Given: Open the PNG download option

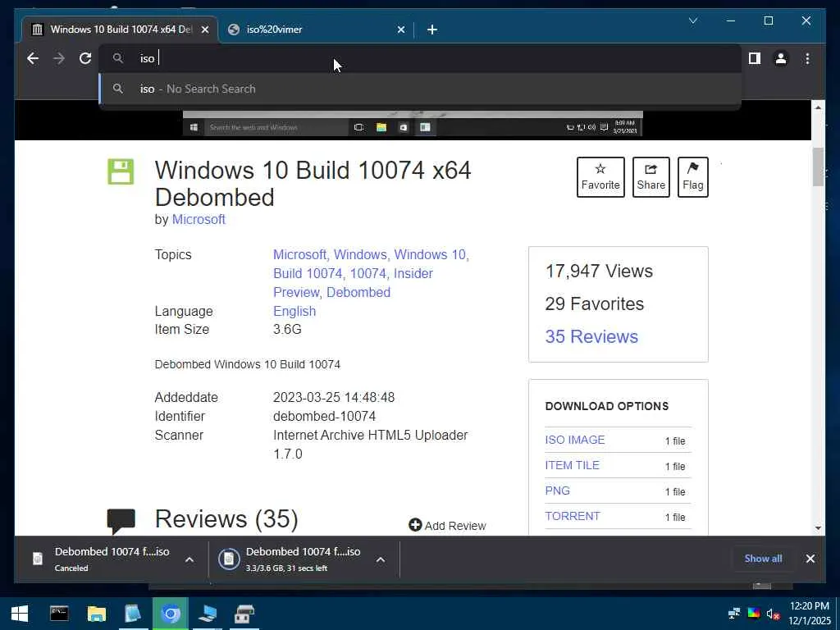Looking at the screenshot, I should pyautogui.click(x=557, y=491).
